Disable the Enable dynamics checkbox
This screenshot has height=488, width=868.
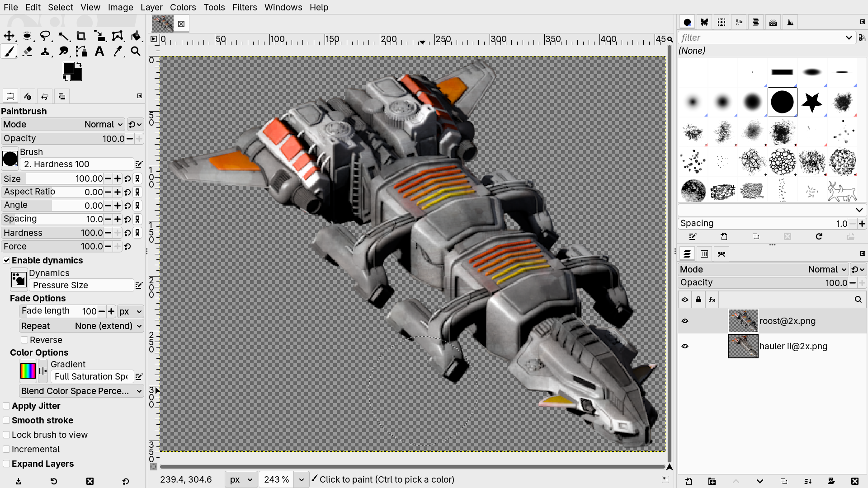(x=6, y=260)
